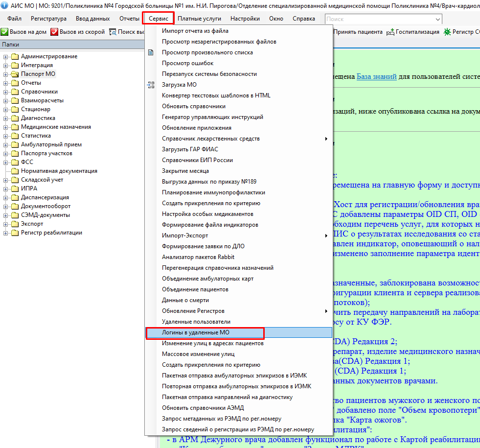Click the Справочники folder icon
Image resolution: width=480 pixels, height=448 pixels.
point(15,92)
